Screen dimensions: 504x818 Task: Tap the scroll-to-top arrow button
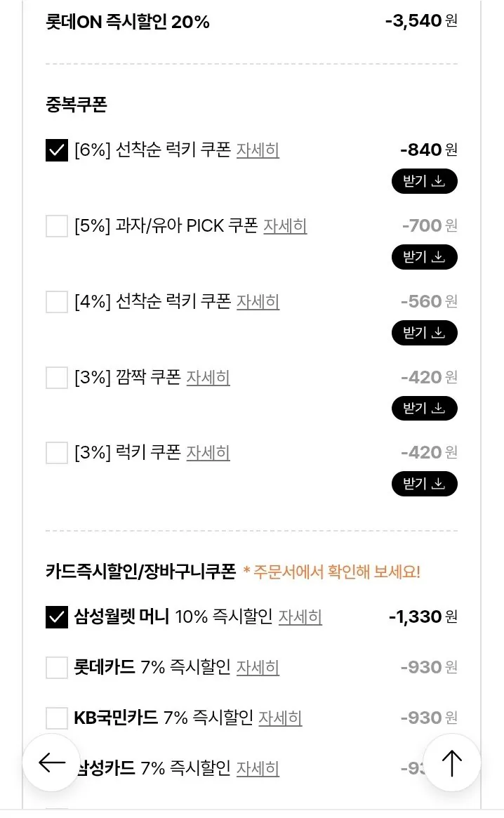452,762
